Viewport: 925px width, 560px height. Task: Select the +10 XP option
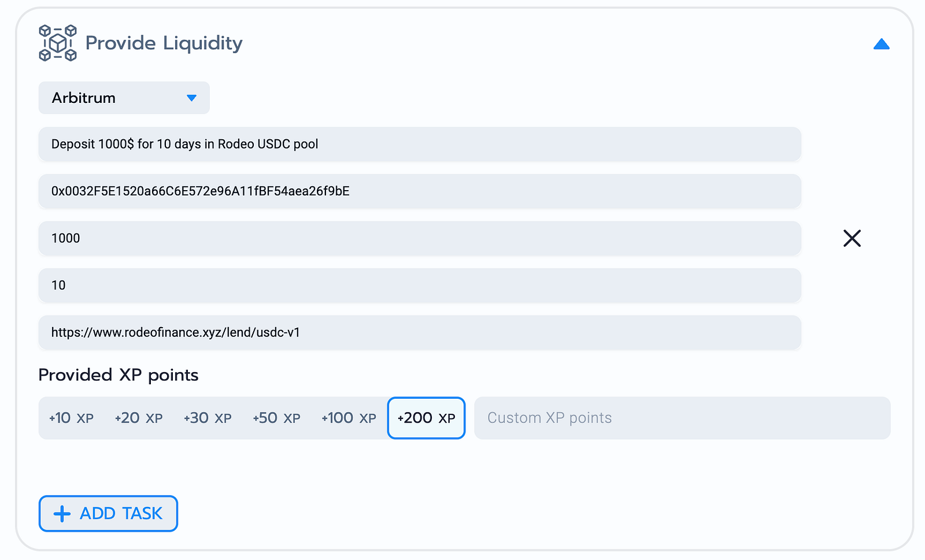point(71,418)
